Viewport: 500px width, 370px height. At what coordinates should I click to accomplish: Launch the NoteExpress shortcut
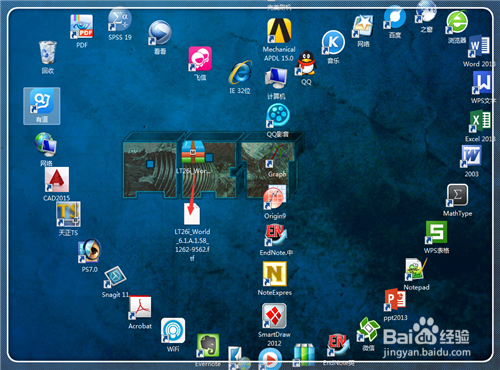point(275,274)
